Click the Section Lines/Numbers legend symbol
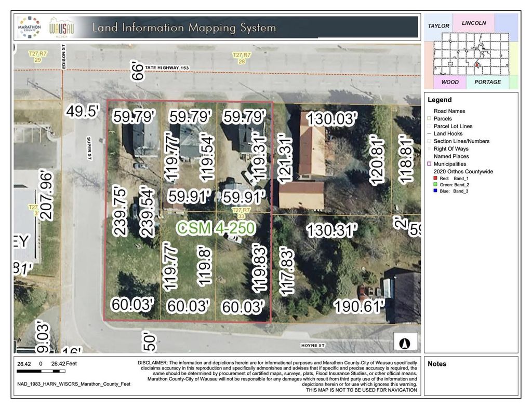 [x=429, y=141]
